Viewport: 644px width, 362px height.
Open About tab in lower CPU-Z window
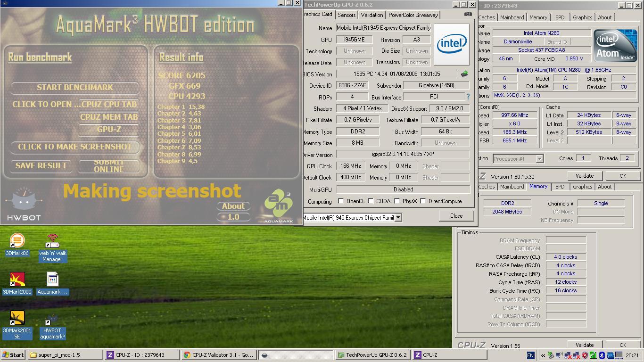click(604, 187)
